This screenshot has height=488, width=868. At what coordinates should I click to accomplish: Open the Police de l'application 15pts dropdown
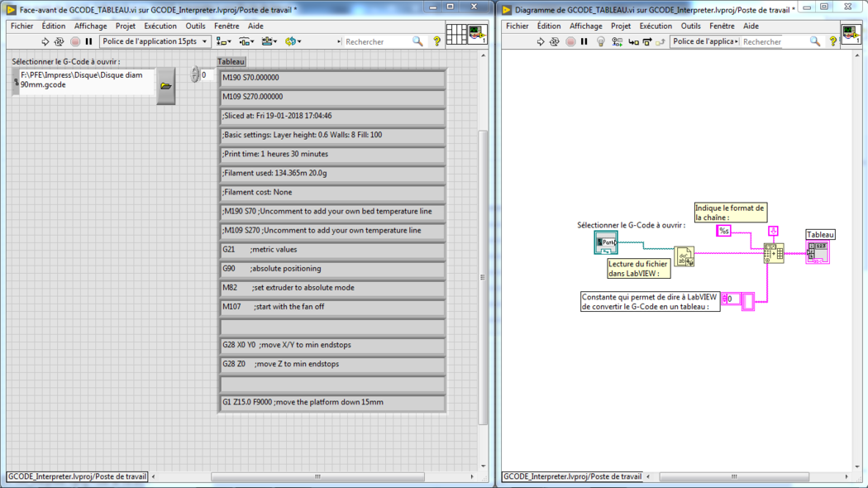pos(155,41)
